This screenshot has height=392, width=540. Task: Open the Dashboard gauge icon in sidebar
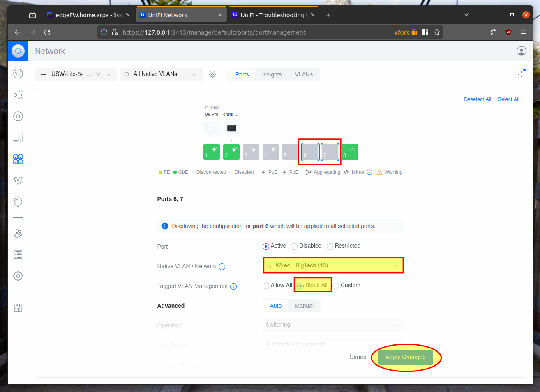[18, 74]
